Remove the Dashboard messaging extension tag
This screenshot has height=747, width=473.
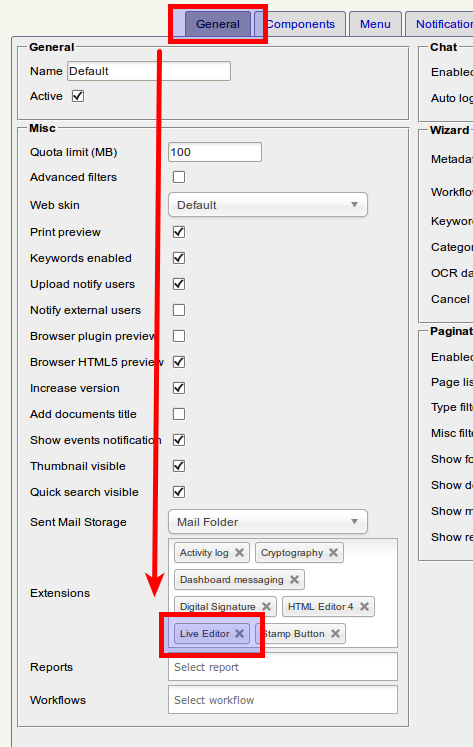coord(294,580)
